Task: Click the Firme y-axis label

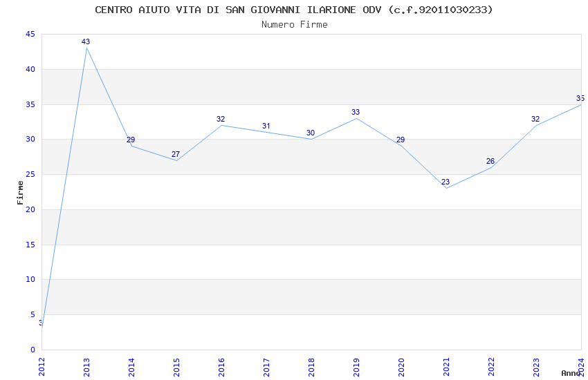Action: 20,193
